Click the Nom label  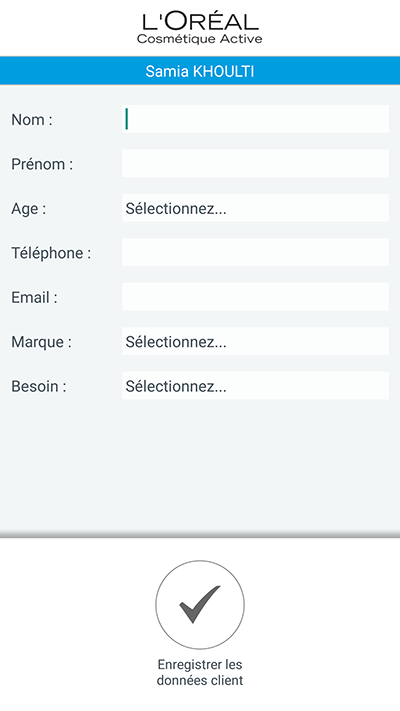32,120
